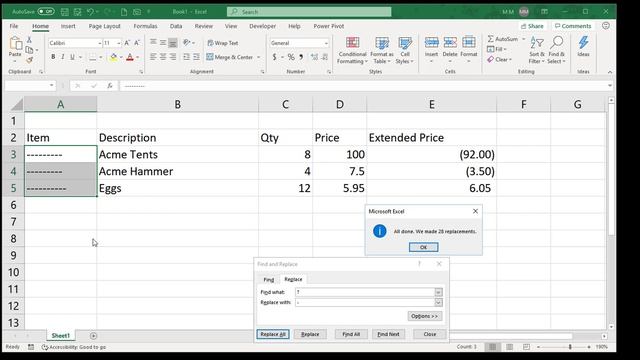Viewport: 640px width, 360px height.
Task: Click the Insert cells icon
Action: click(431, 42)
